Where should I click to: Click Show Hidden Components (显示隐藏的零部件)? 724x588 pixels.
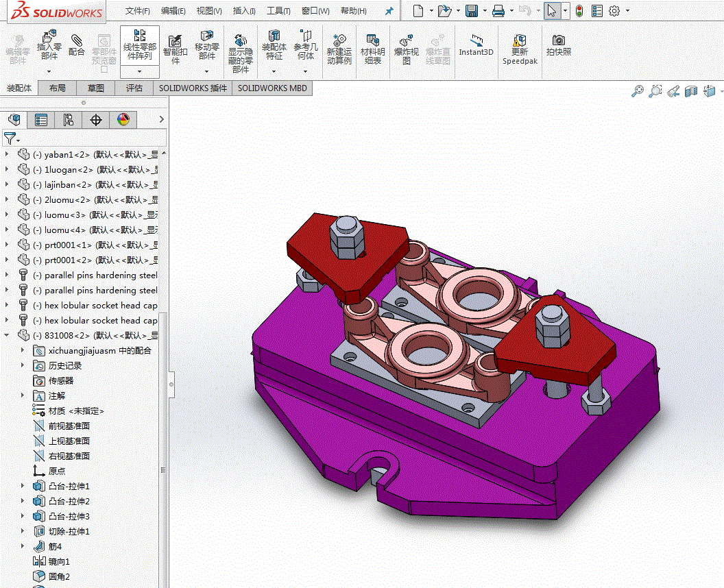pos(240,53)
